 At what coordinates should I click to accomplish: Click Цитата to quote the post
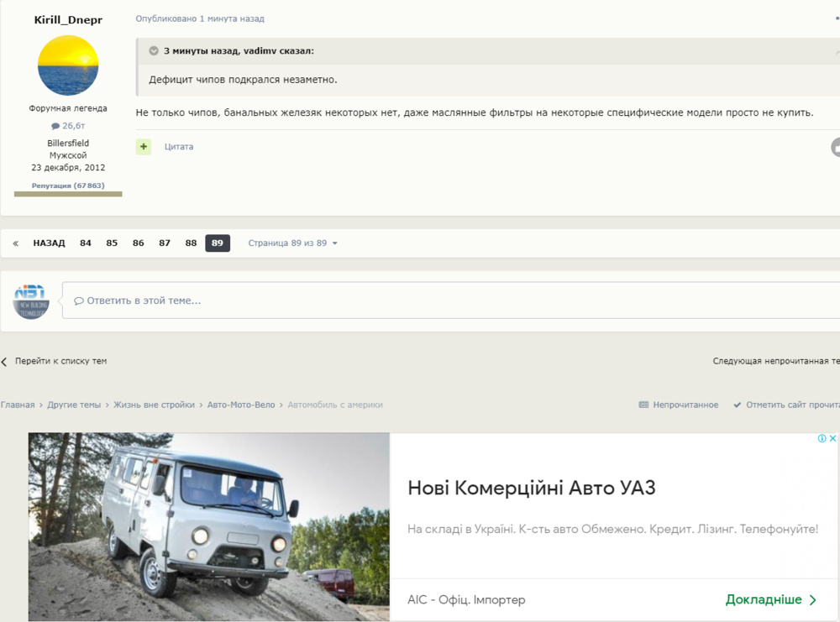tap(179, 147)
